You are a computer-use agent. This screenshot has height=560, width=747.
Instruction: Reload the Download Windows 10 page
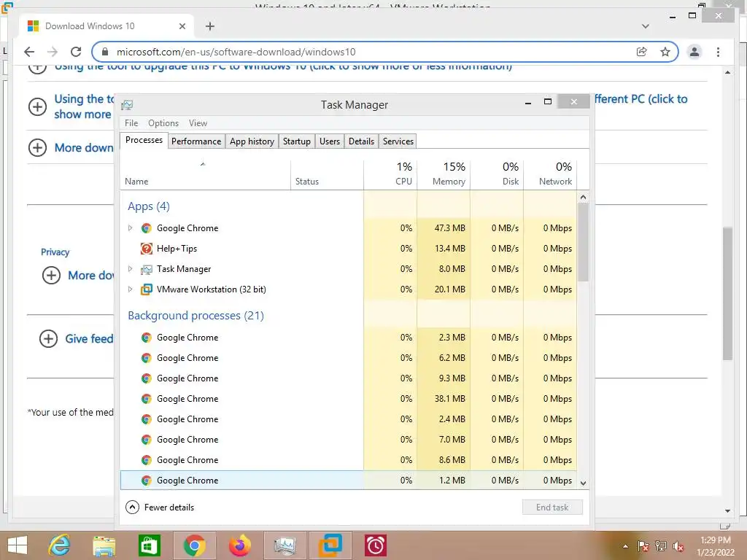(x=76, y=52)
